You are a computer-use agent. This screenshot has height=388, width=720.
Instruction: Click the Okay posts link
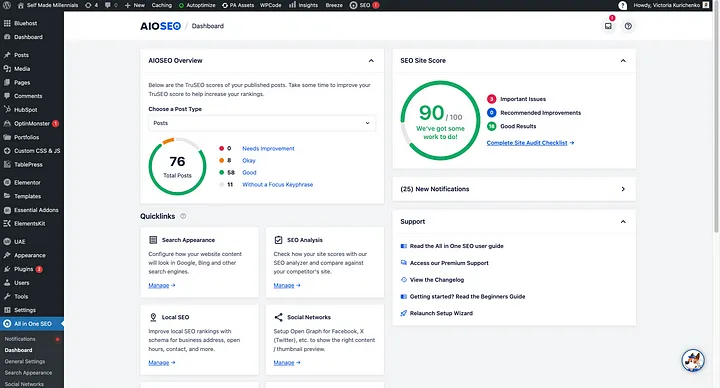249,160
